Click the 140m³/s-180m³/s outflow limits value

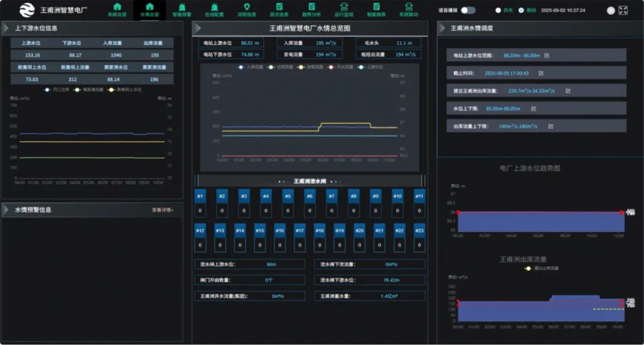tap(518, 126)
